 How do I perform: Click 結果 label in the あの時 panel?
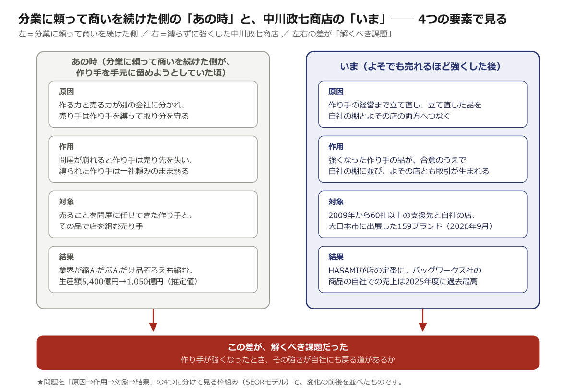pos(66,257)
